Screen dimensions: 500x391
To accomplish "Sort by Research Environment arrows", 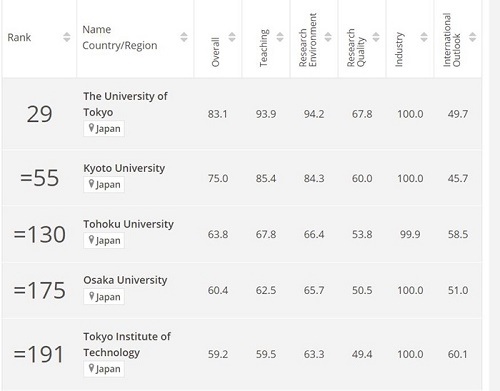I will pyautogui.click(x=328, y=37).
